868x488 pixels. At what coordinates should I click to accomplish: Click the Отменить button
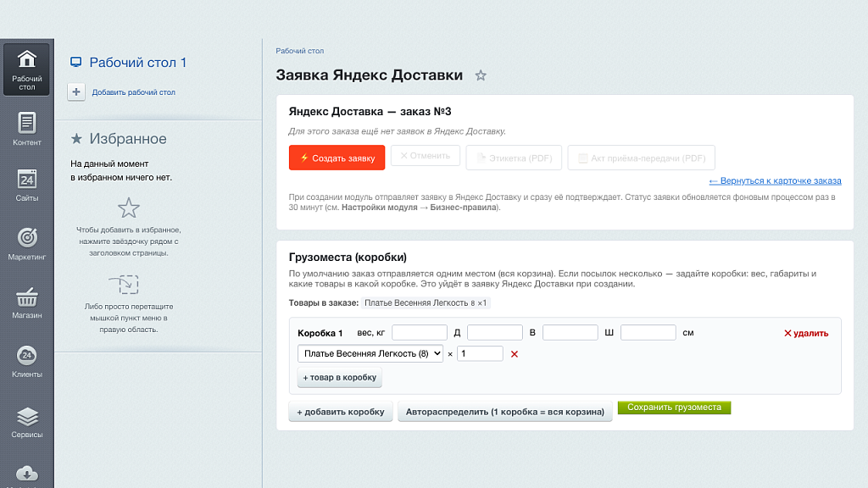(426, 156)
